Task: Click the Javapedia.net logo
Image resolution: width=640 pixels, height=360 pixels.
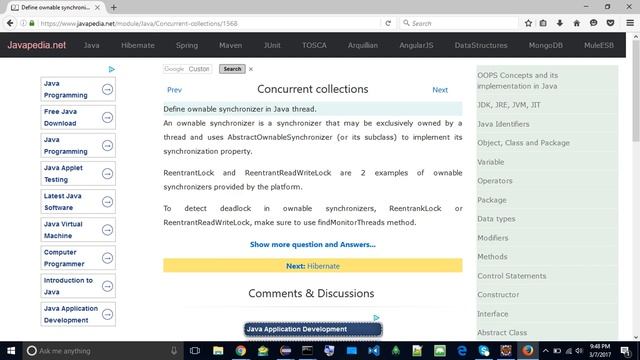Action: click(37, 45)
